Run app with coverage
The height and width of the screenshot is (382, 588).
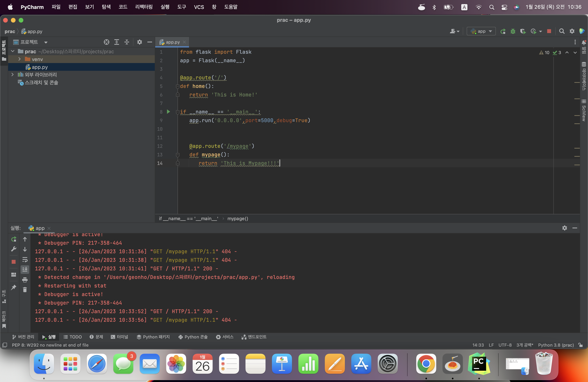pos(523,31)
